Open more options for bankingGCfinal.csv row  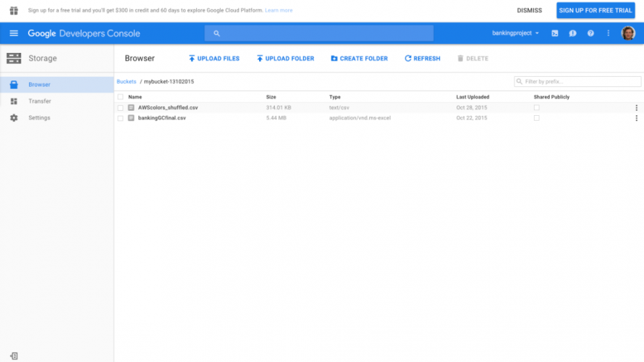[x=636, y=118]
